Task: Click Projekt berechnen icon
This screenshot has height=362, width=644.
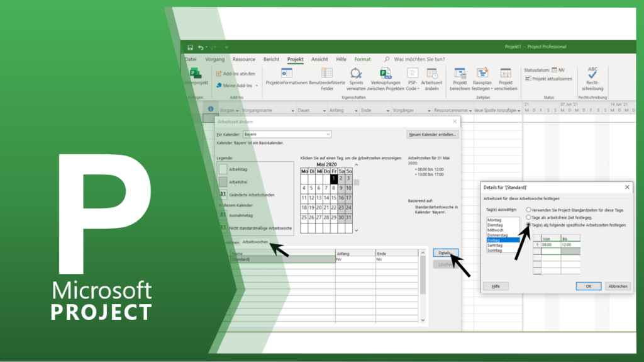Action: [460, 73]
